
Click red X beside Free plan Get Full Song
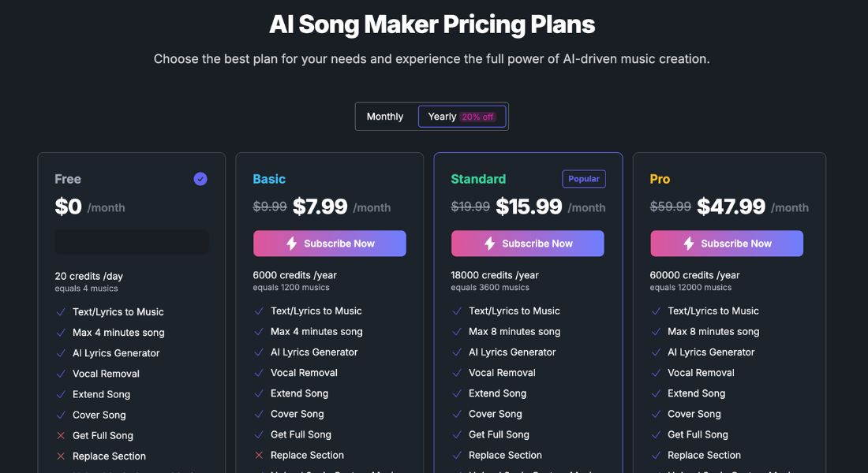[x=61, y=435]
